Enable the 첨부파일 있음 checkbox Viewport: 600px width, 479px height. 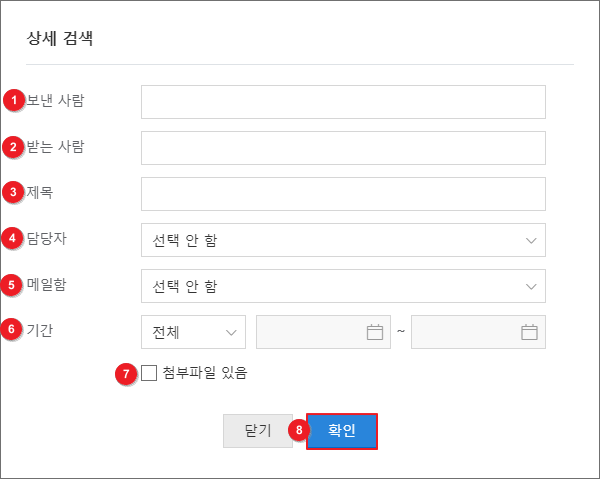click(x=150, y=374)
